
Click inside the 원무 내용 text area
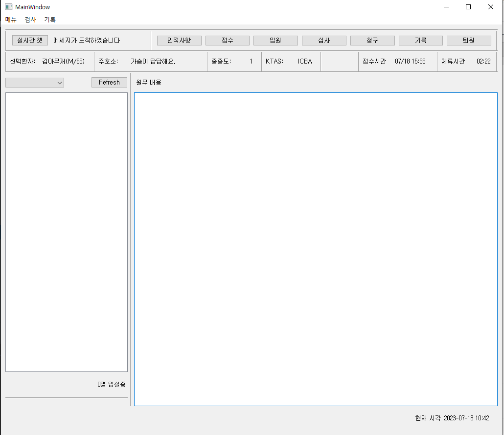coord(316,249)
